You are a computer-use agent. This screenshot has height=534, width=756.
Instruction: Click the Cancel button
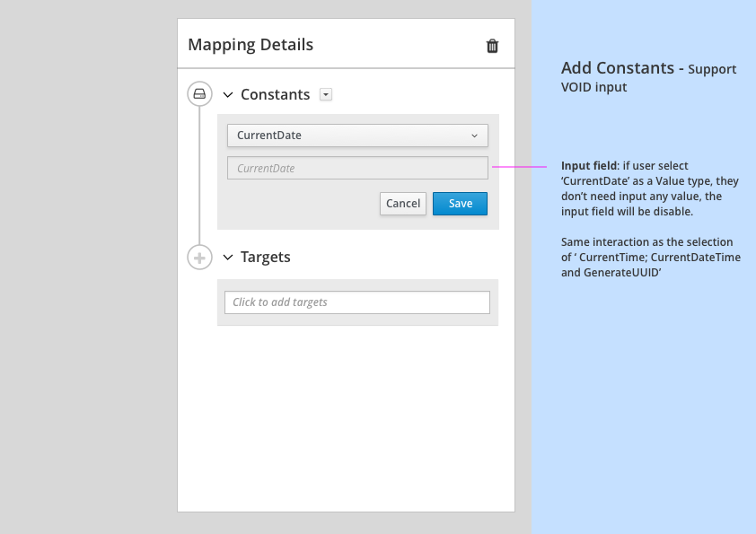pyautogui.click(x=402, y=204)
